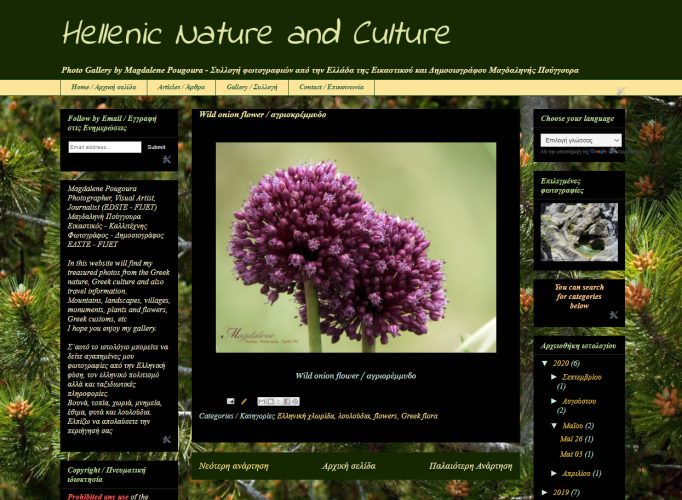Click the 'Choose your language' heading
Screen dimensions: 682x500
click(577, 118)
